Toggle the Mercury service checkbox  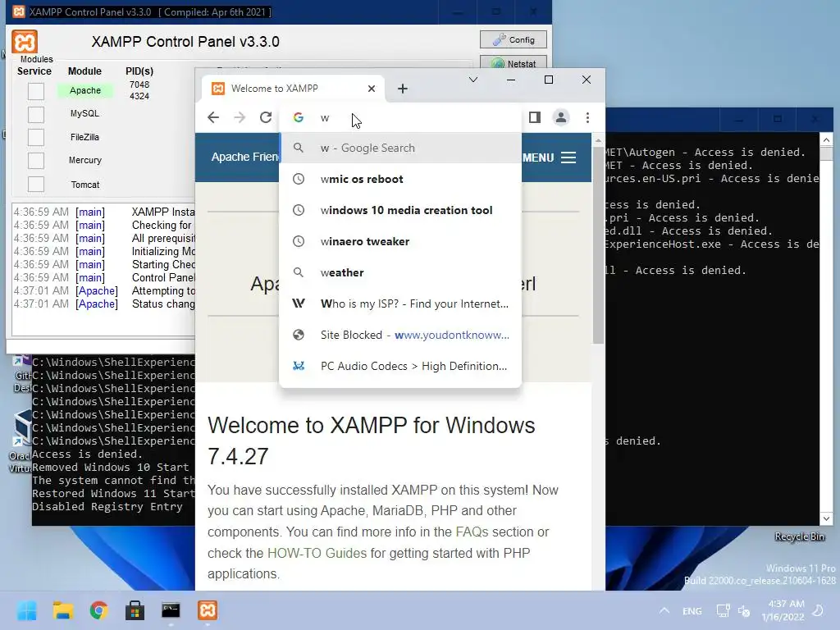coord(36,161)
